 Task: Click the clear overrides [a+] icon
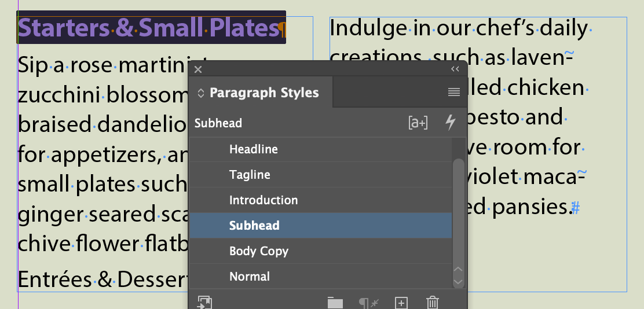418,123
